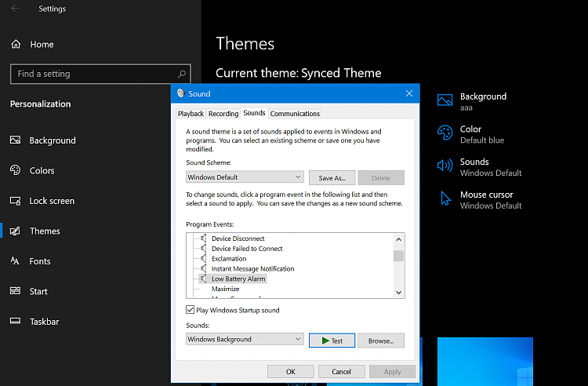
Task: Select Device Failed to Connect event
Action: (x=247, y=249)
